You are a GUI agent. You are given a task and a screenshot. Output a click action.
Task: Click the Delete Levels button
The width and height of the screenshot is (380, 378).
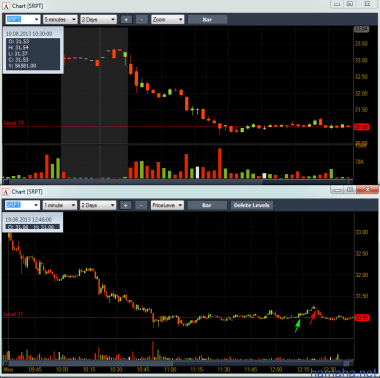(252, 205)
